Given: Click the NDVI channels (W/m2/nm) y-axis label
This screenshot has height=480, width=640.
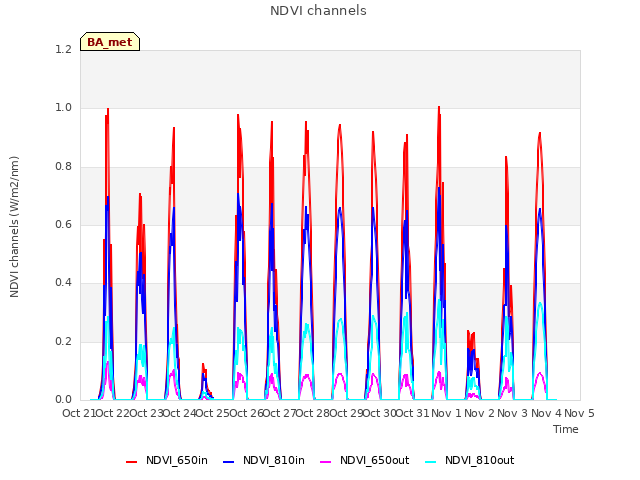Looking at the screenshot, I should (14, 227).
